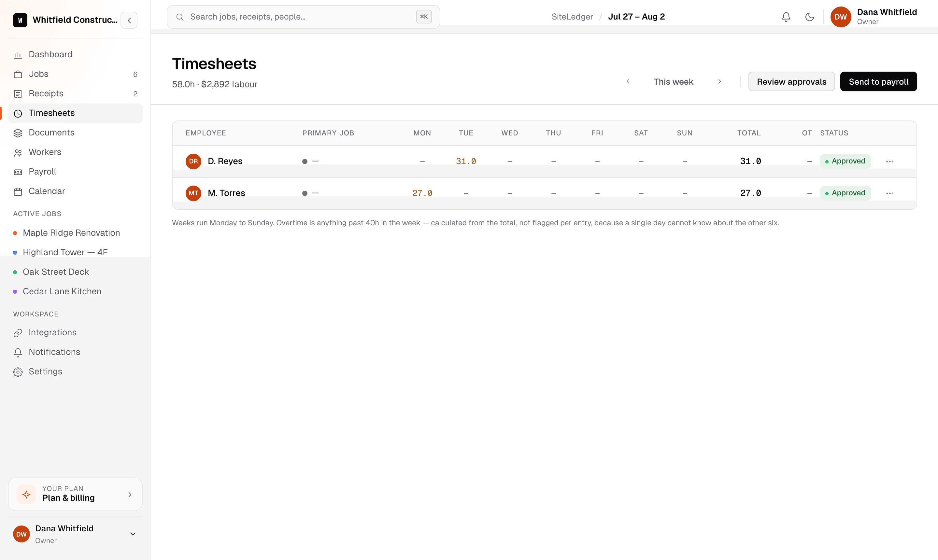Click Send to payroll button
This screenshot has height=560, width=938.
[x=878, y=81]
